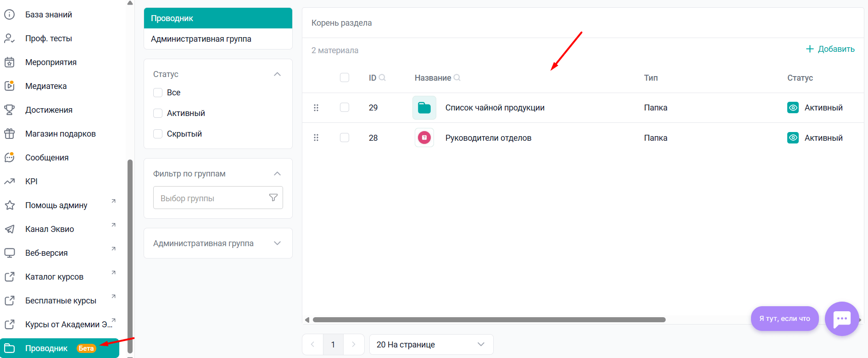Click the search icon beside Название header
This screenshot has height=358, width=868.
[x=457, y=78]
